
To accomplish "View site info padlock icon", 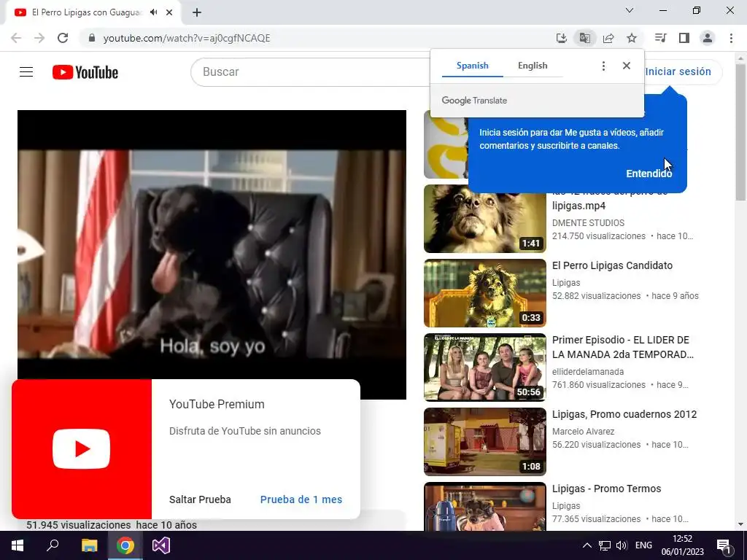I will [92, 38].
